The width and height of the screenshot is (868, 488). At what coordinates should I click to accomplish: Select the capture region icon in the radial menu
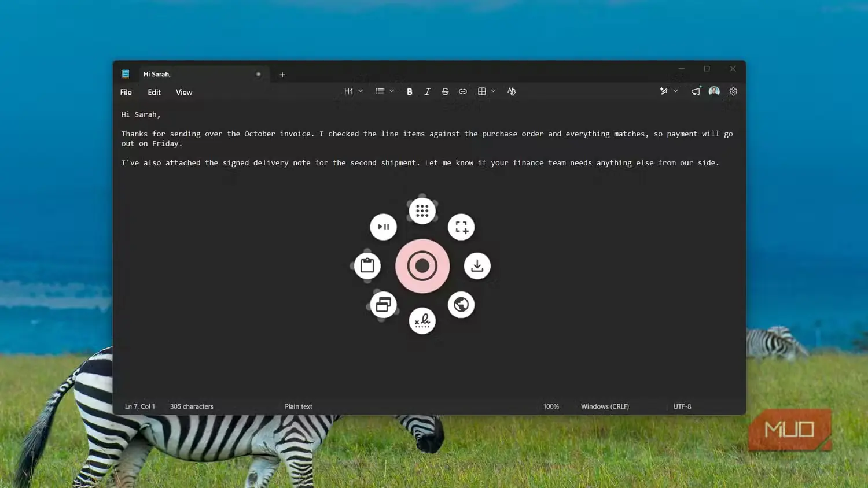click(461, 227)
